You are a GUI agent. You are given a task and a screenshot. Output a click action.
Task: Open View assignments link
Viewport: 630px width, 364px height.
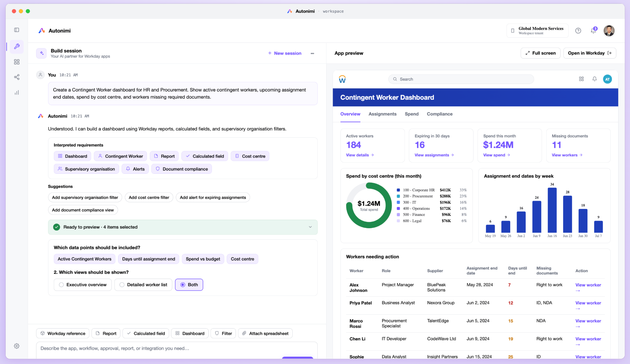click(434, 155)
